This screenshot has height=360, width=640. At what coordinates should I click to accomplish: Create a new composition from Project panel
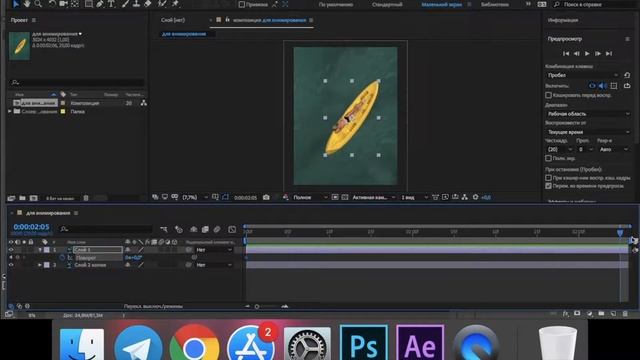click(33, 198)
